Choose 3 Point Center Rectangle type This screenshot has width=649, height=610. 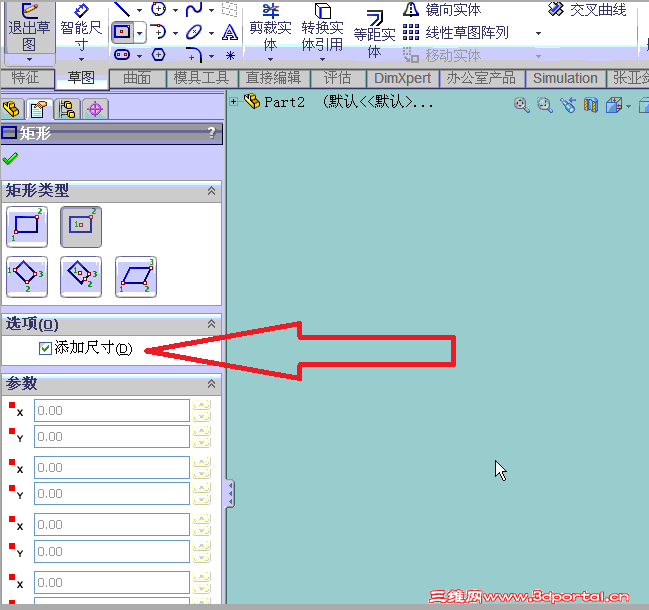tap(81, 276)
